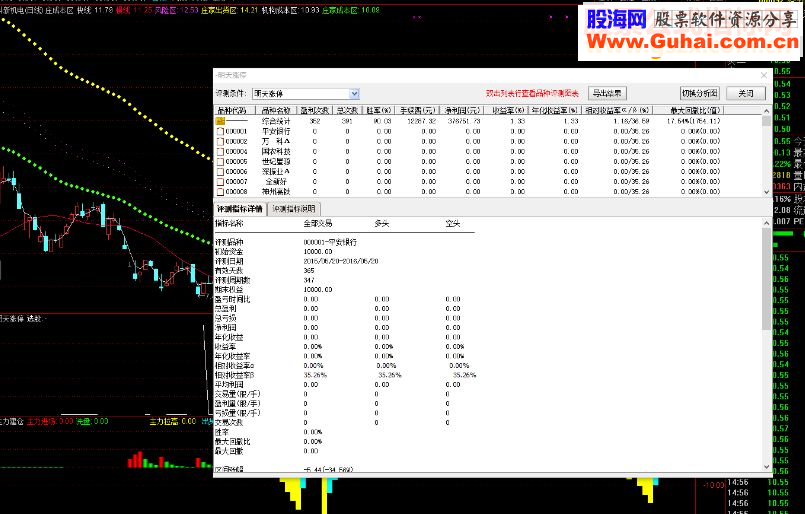Image resolution: width=805 pixels, height=514 pixels.
Task: Select the document icon for row 000005
Action: (x=220, y=161)
